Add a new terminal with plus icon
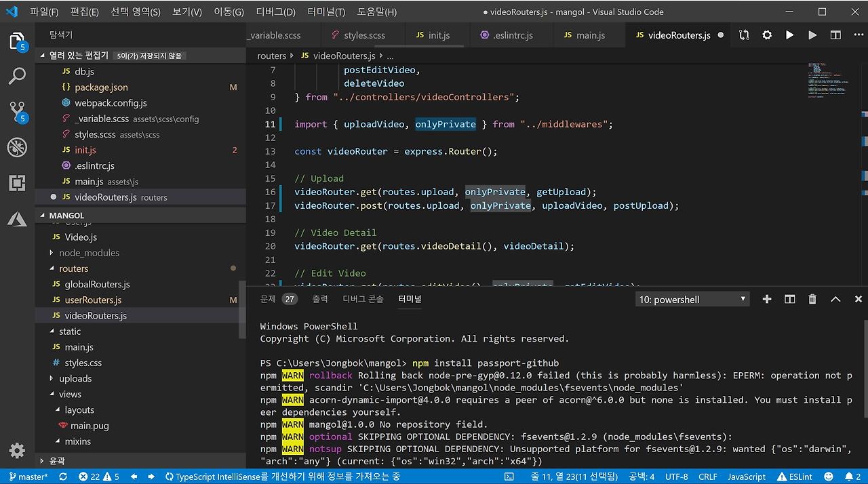 click(x=767, y=299)
